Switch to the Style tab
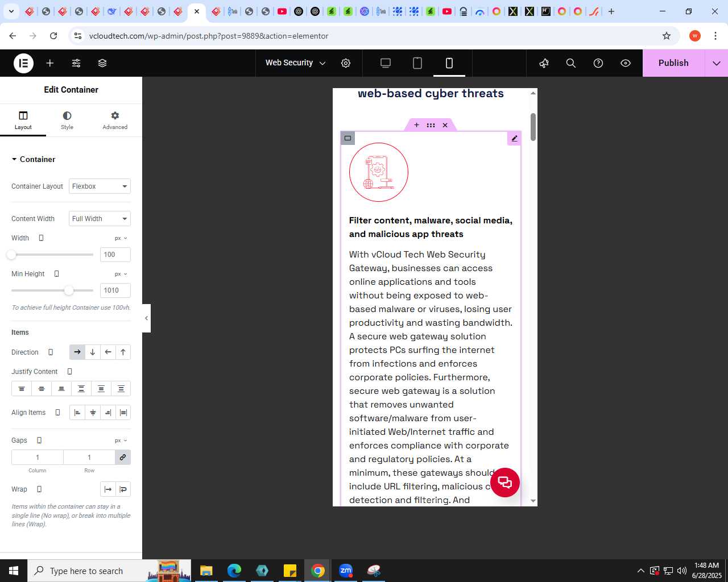The image size is (728, 582). click(x=67, y=120)
